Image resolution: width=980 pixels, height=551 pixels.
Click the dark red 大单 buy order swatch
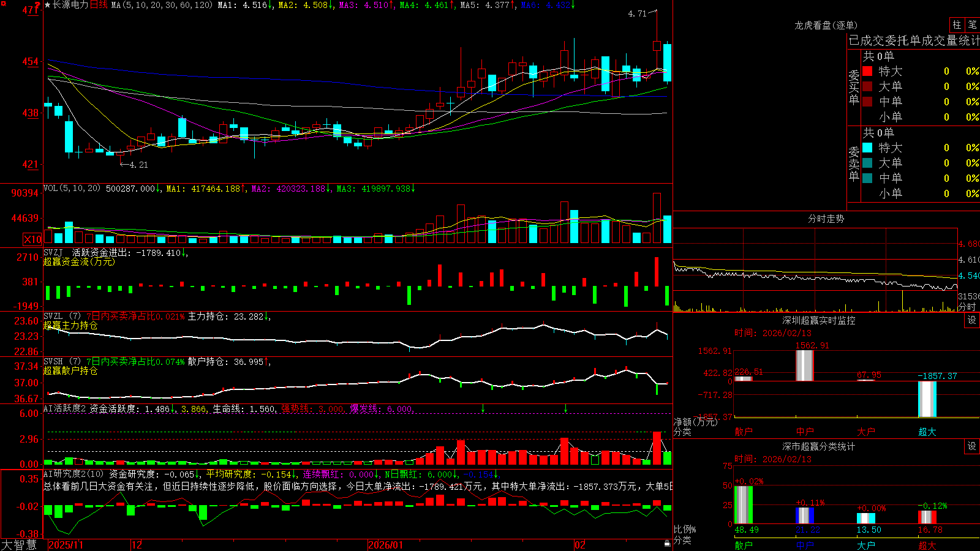pyautogui.click(x=867, y=86)
